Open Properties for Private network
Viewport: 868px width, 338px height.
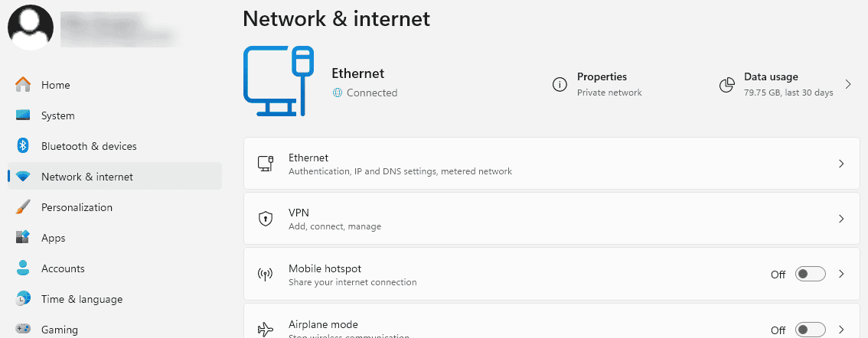pyautogui.click(x=602, y=84)
